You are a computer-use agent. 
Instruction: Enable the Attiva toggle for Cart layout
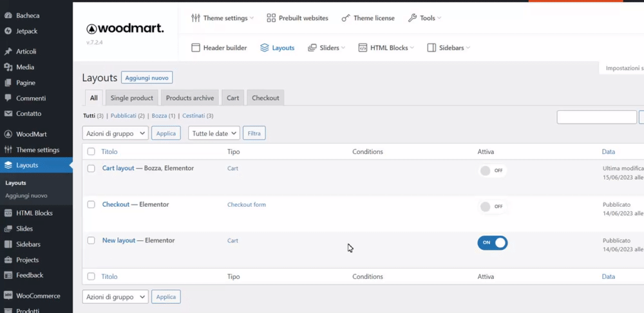click(492, 171)
